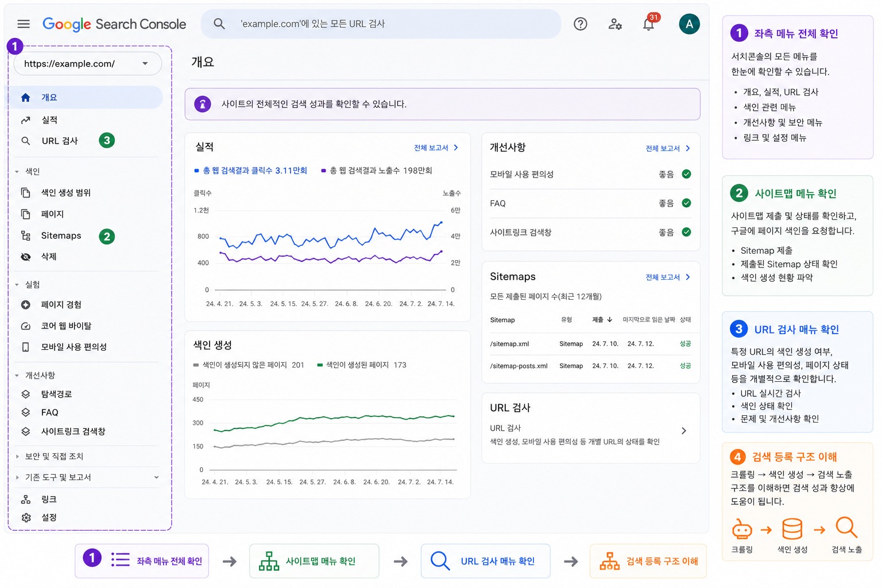882x588 pixels.
Task: Click green check next to 모바일 사용 편의성 좋음
Action: click(686, 174)
